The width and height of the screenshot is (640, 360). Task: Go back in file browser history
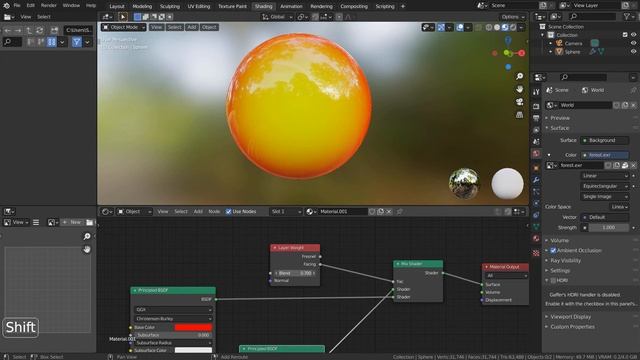pos(8,31)
